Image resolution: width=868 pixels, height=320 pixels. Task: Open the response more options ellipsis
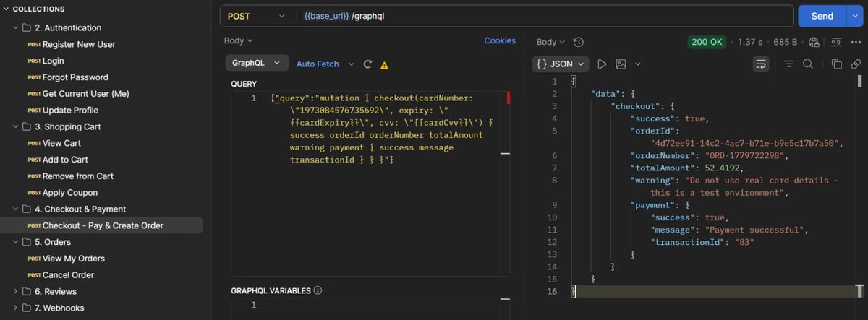click(857, 42)
